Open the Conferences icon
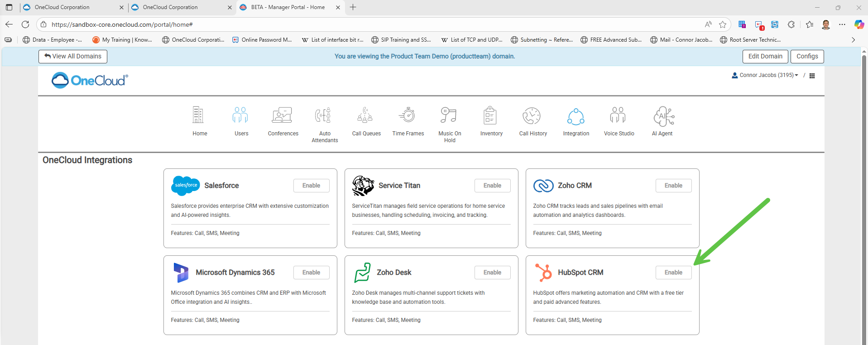The height and width of the screenshot is (345, 868). click(x=283, y=116)
